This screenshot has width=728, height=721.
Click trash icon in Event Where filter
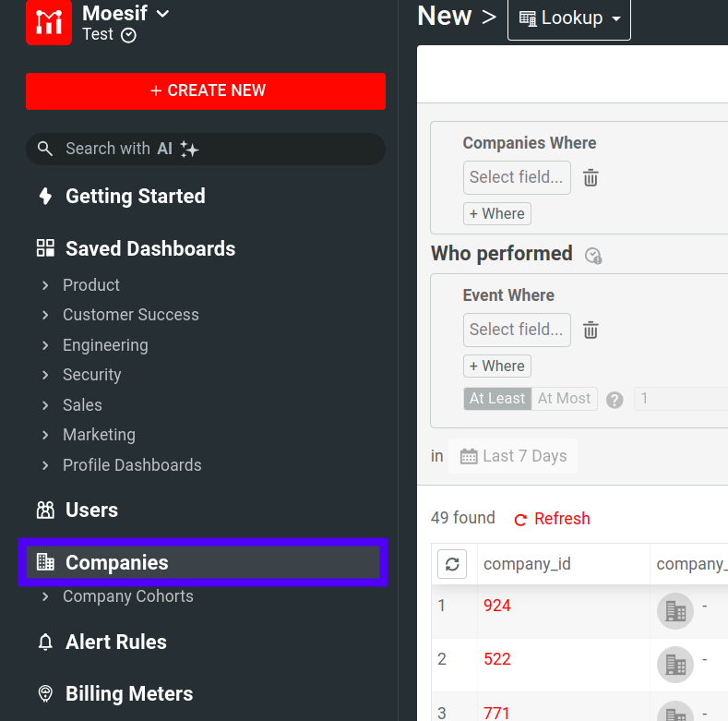tap(591, 330)
